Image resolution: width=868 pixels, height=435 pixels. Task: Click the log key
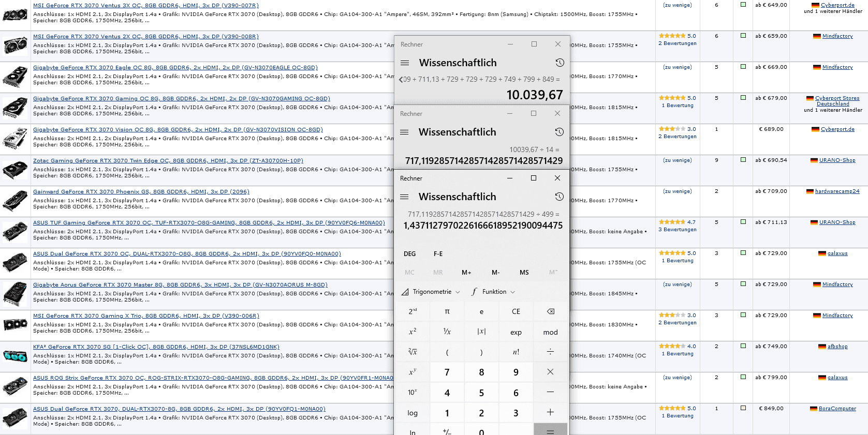coord(413,412)
